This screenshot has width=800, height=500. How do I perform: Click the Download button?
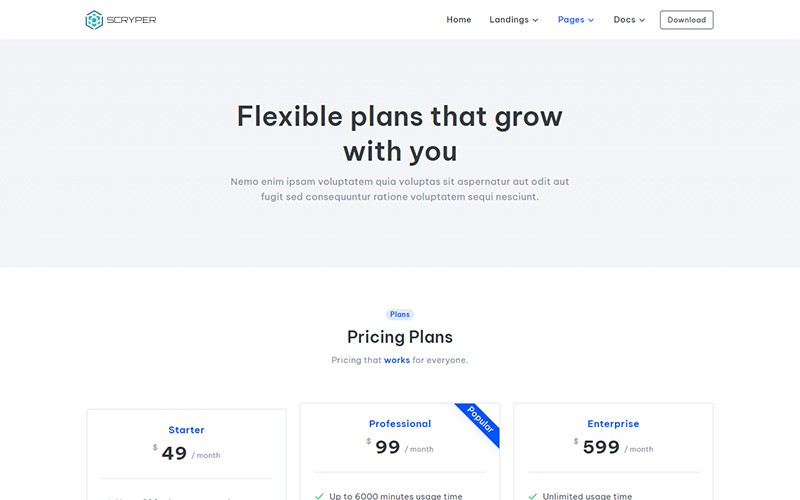[x=686, y=20]
